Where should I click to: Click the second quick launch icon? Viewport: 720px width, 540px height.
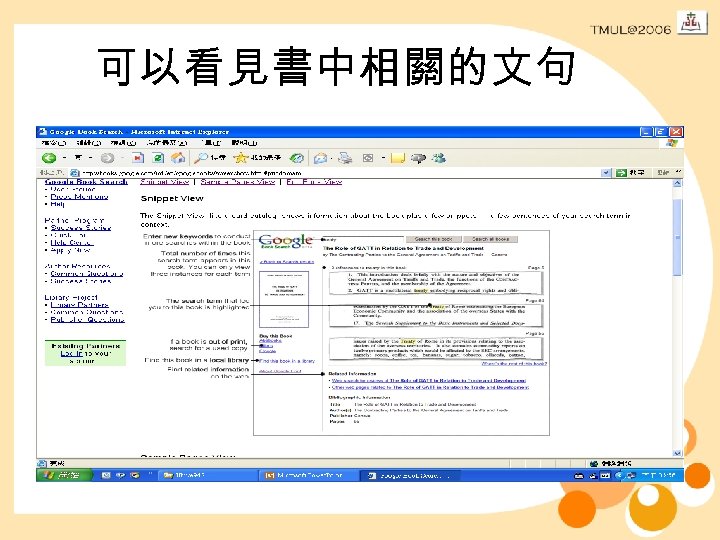pos(120,475)
